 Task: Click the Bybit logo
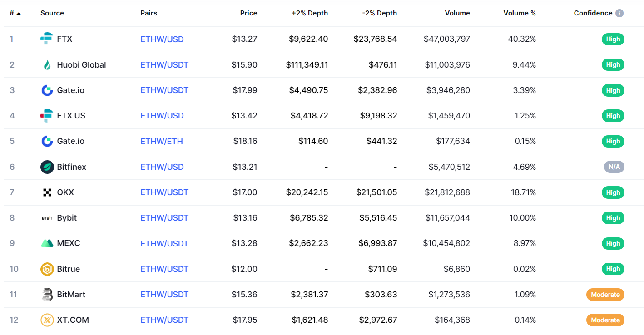(x=47, y=218)
